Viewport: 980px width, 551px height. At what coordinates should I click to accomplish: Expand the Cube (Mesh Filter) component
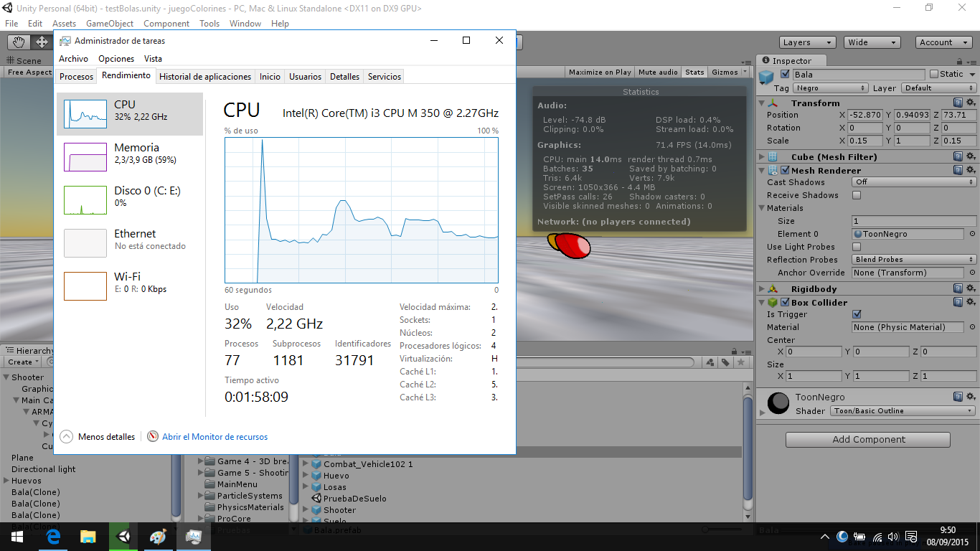762,156
